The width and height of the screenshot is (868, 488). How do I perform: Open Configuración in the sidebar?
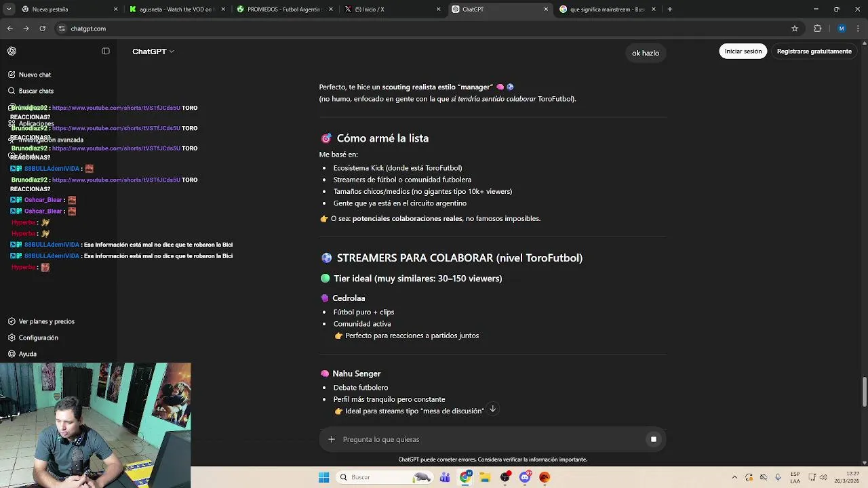38,338
